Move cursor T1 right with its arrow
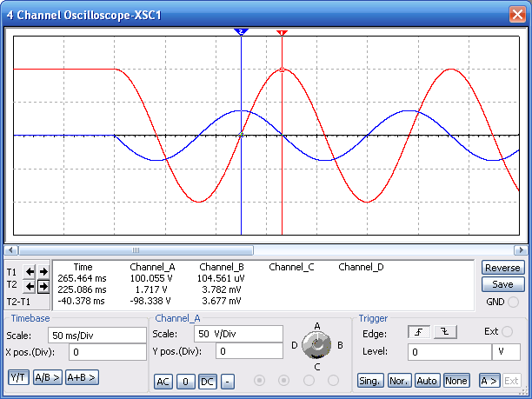The height and width of the screenshot is (399, 532). tap(43, 271)
